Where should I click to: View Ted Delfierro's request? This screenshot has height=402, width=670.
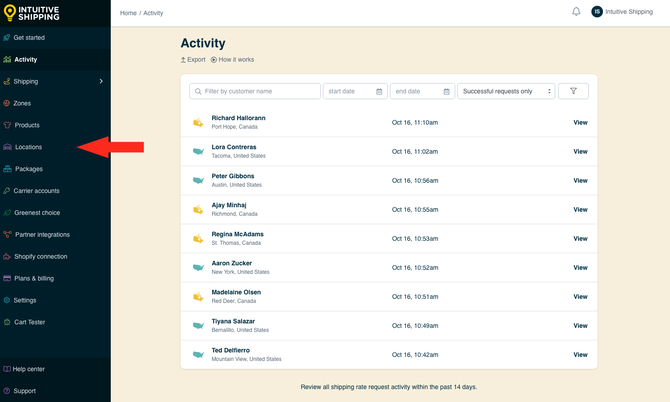click(x=580, y=355)
